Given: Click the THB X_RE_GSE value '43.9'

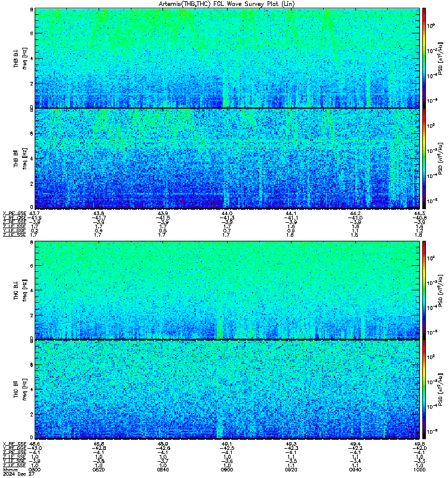Looking at the screenshot, I should coord(162,214).
